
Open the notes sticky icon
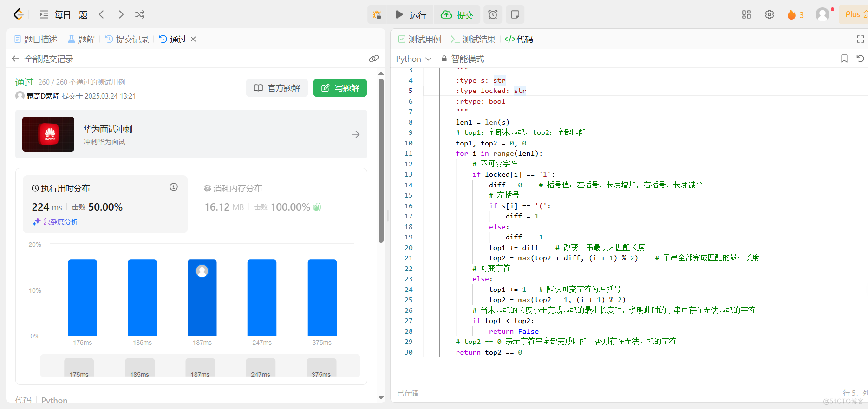click(x=515, y=14)
